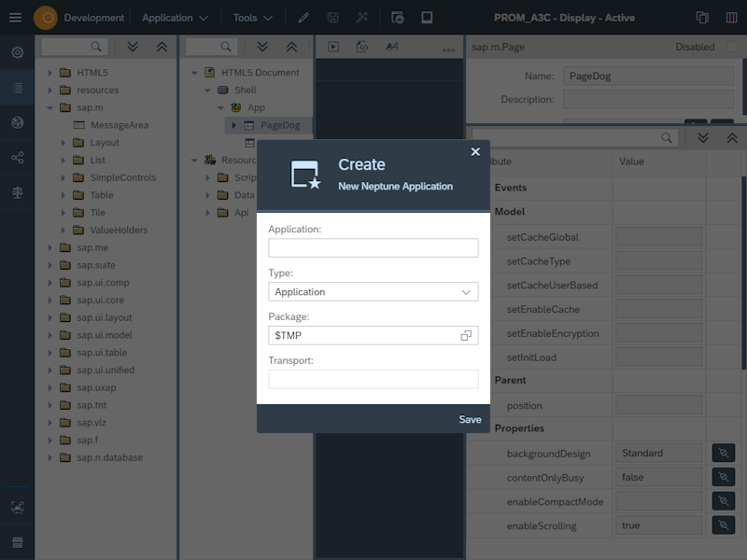
Task: Collapse the sap.m library tree node
Action: (48, 106)
